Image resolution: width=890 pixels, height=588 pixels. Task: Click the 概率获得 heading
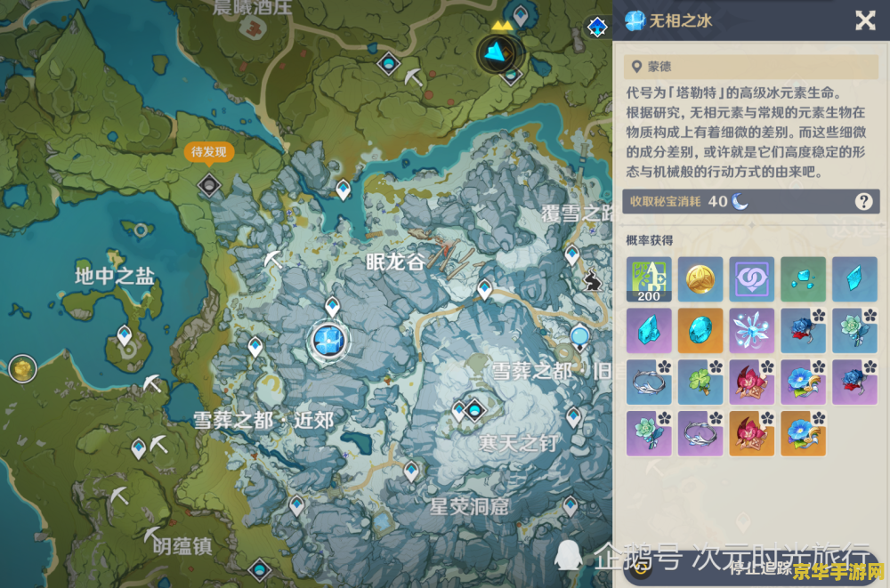[x=650, y=240]
